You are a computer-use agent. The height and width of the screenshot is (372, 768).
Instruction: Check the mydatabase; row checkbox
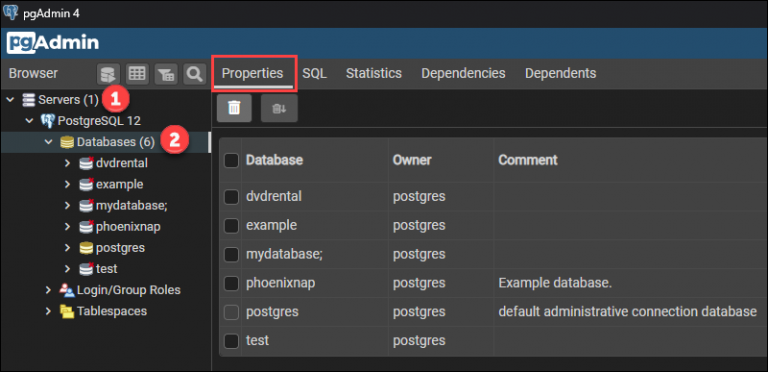point(231,255)
